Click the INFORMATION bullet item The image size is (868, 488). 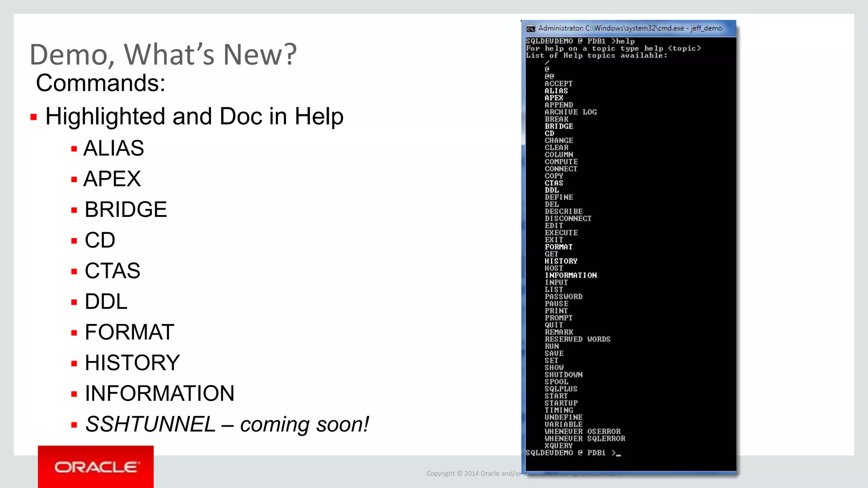159,394
